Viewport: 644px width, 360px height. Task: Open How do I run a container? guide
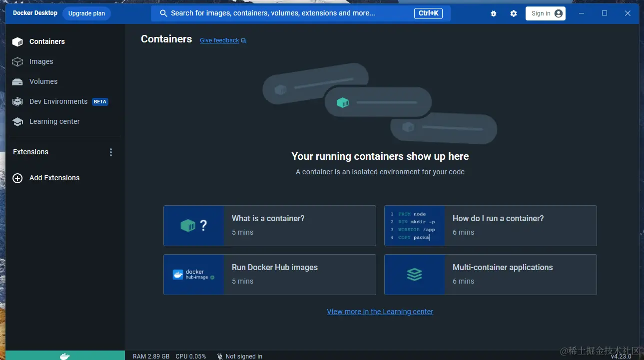click(491, 226)
